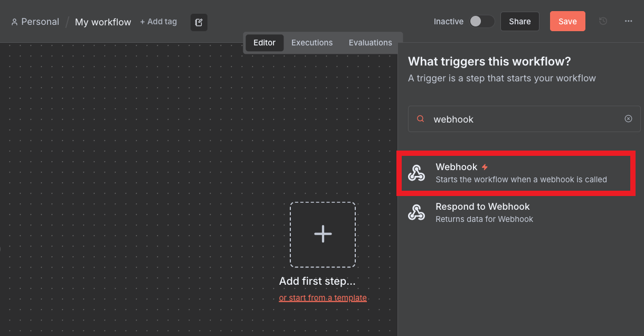644x336 pixels.
Task: Open the workflow notes editor icon beside Add tag
Action: coord(198,22)
